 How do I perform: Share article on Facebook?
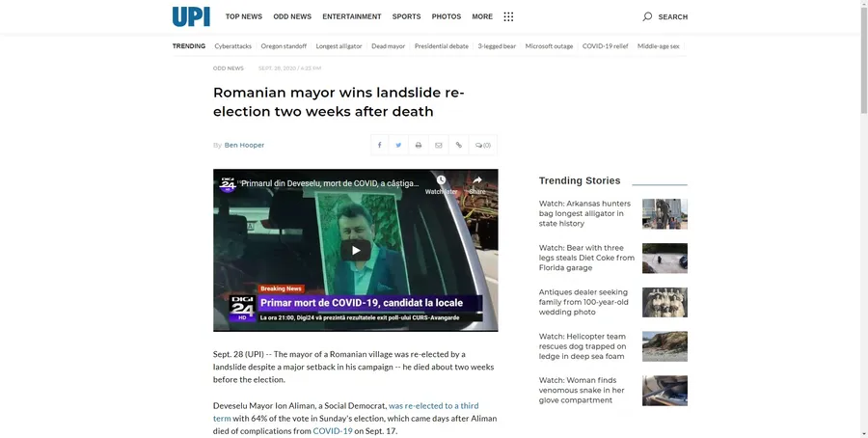[x=379, y=145]
